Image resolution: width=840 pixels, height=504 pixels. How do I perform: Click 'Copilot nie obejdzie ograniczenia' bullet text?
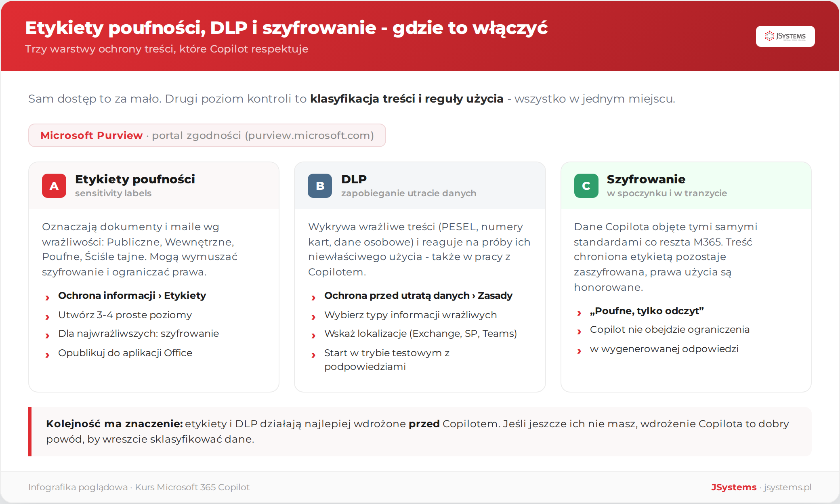click(670, 330)
